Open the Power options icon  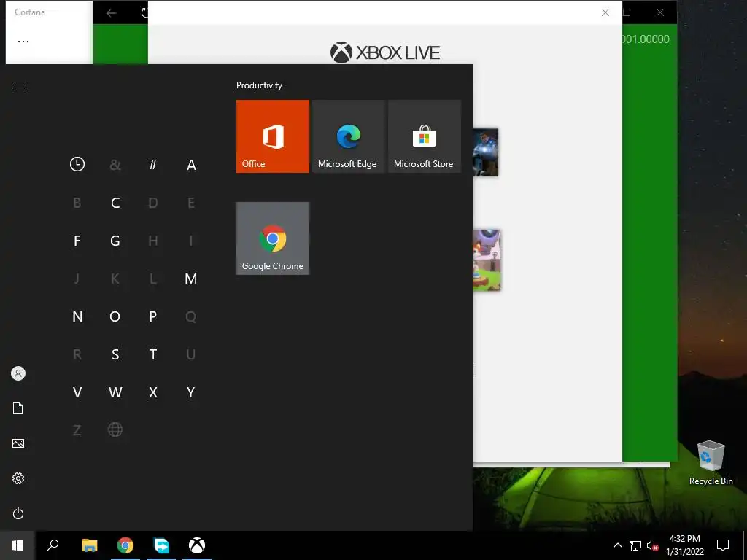coord(18,513)
